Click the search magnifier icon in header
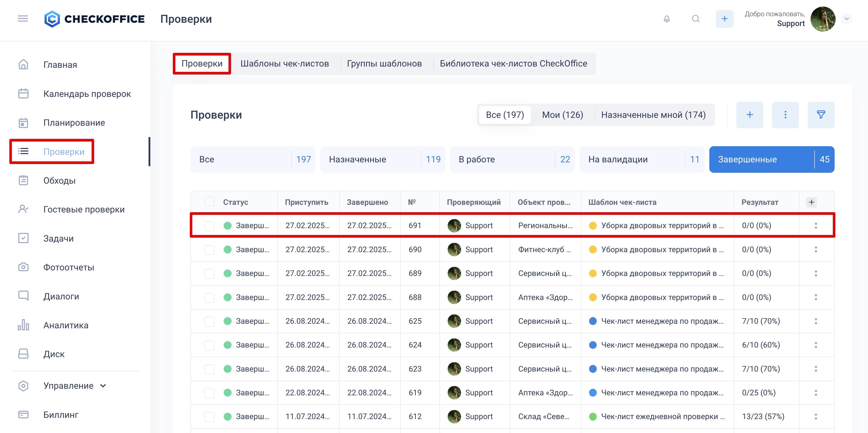The width and height of the screenshot is (868, 433). 695,19
